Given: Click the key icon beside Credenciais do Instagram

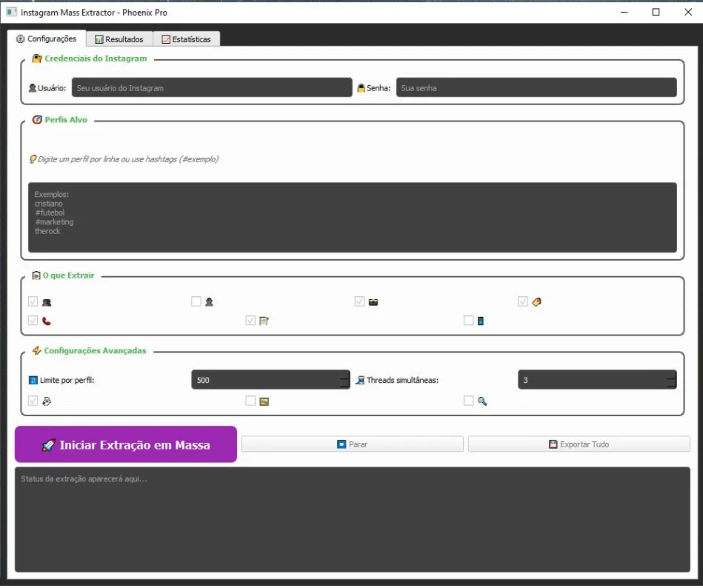Looking at the screenshot, I should coord(37,59).
